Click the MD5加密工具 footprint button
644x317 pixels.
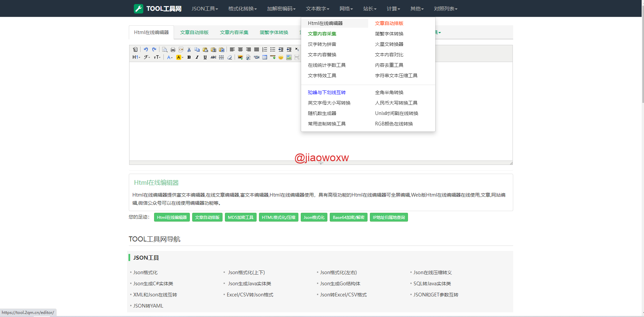point(241,218)
